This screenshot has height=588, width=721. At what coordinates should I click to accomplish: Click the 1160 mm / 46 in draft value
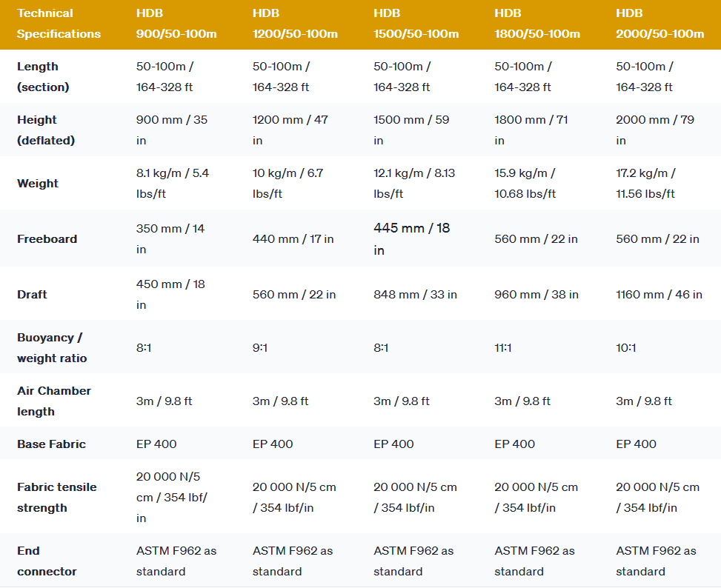[x=659, y=295]
